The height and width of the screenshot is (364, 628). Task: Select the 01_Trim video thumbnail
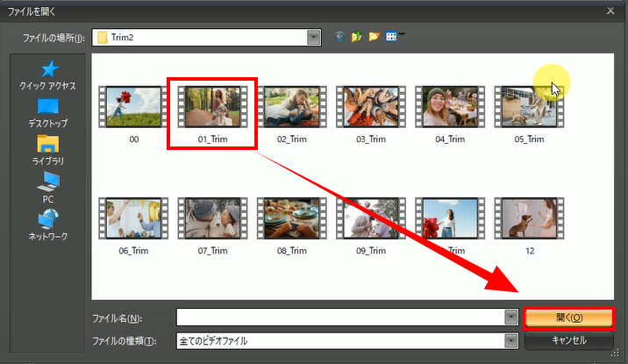211,107
